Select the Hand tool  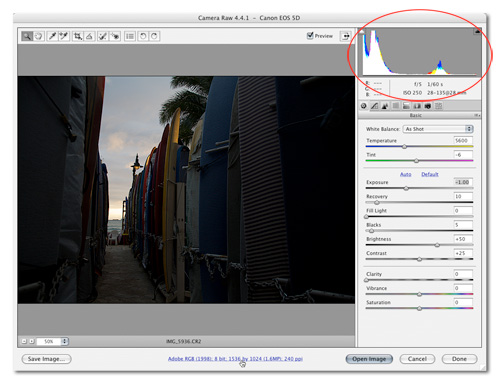pos(38,36)
